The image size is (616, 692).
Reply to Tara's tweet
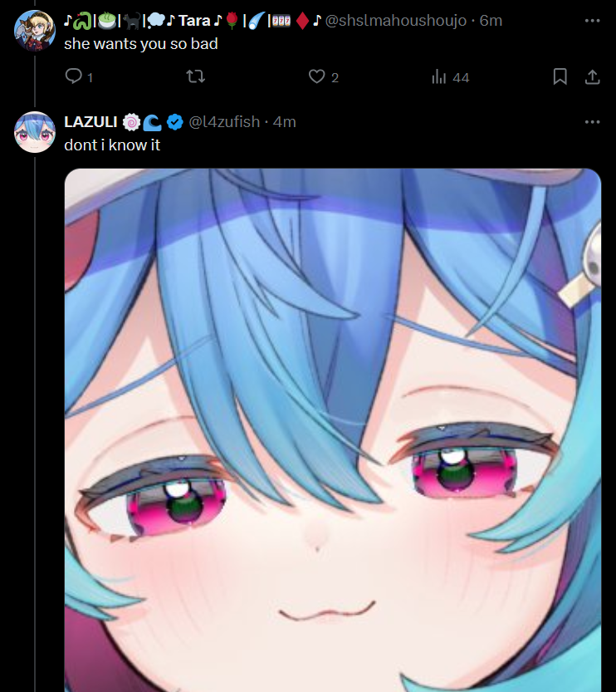[x=79, y=76]
